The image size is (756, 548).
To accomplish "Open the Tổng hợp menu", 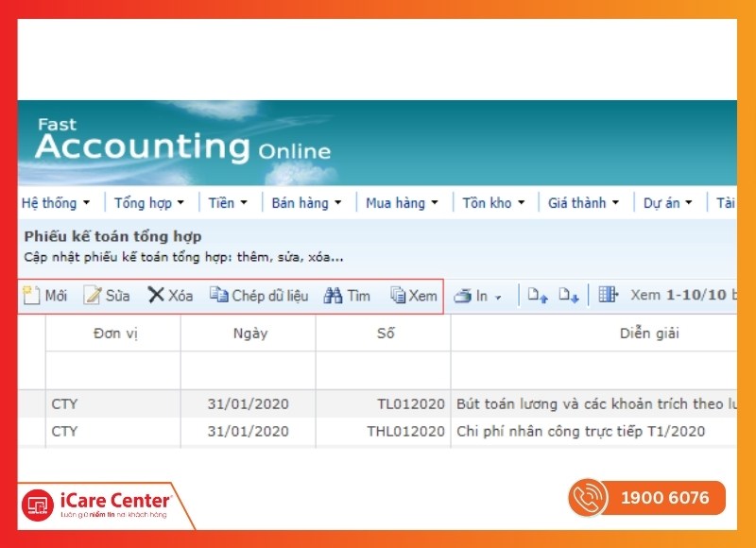I will click(149, 203).
